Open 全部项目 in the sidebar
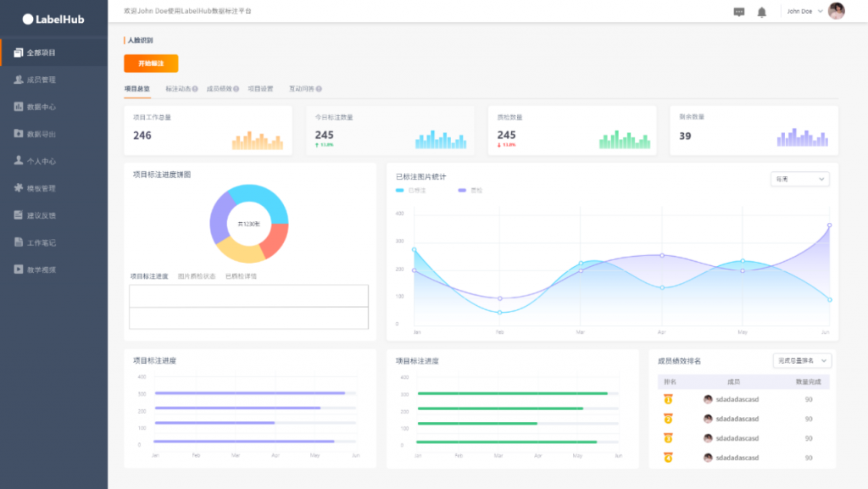Viewport: 868px width, 489px height. [53, 53]
